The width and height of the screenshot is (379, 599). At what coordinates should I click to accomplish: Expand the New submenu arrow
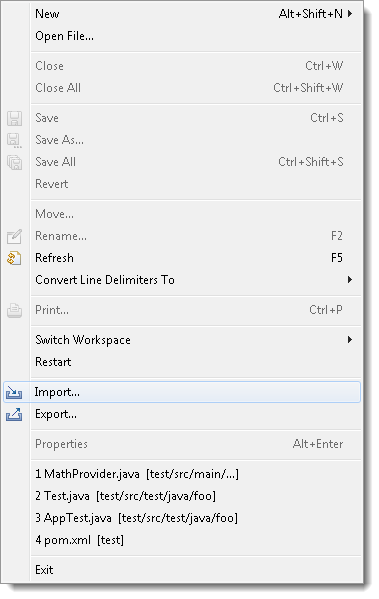[x=350, y=14]
